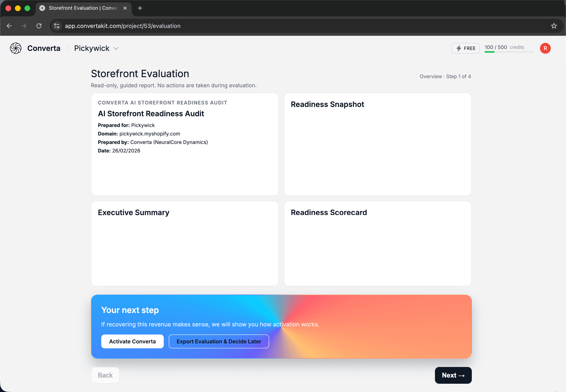The image size is (566, 392).
Task: Click the browser back arrow
Action: pyautogui.click(x=9, y=26)
